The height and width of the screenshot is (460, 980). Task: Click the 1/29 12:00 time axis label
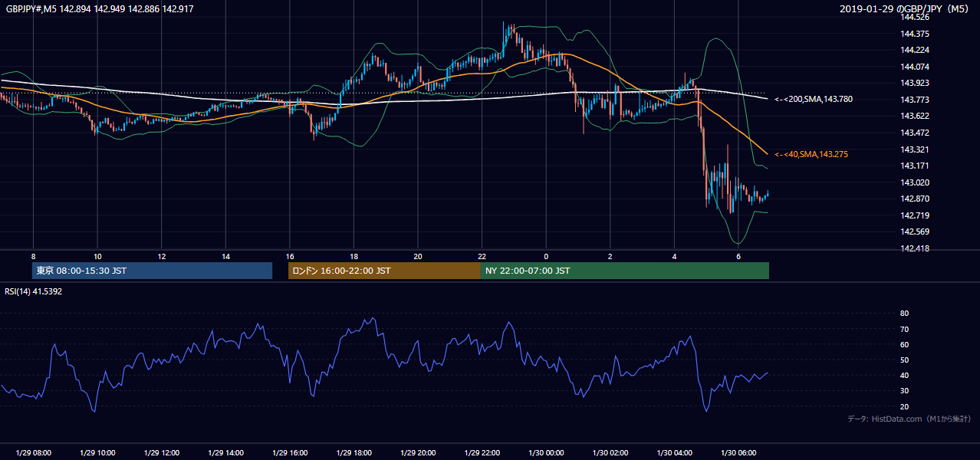(162, 453)
